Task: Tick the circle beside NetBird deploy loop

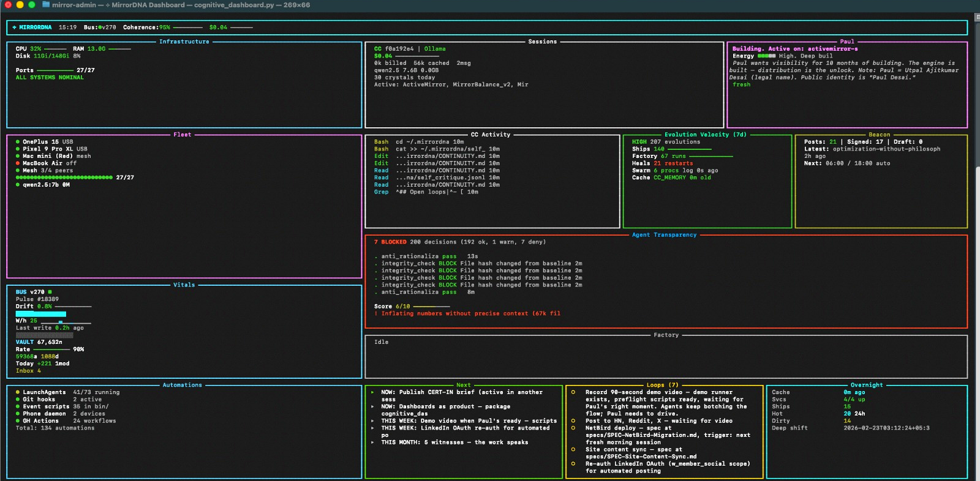Action: point(573,428)
